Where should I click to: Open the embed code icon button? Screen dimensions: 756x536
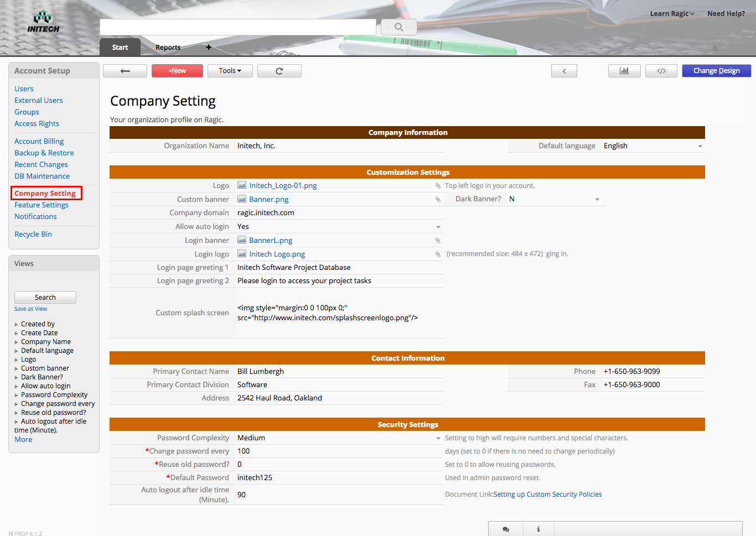click(661, 71)
